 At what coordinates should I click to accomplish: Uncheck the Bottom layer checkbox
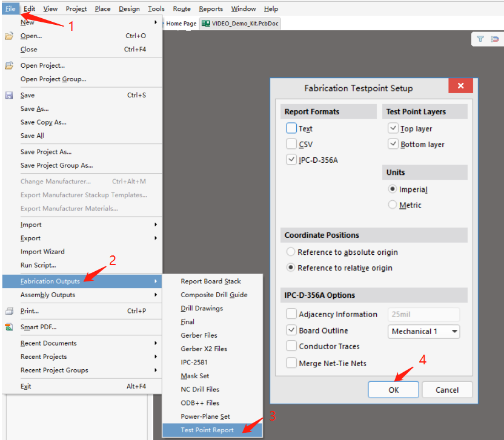393,144
